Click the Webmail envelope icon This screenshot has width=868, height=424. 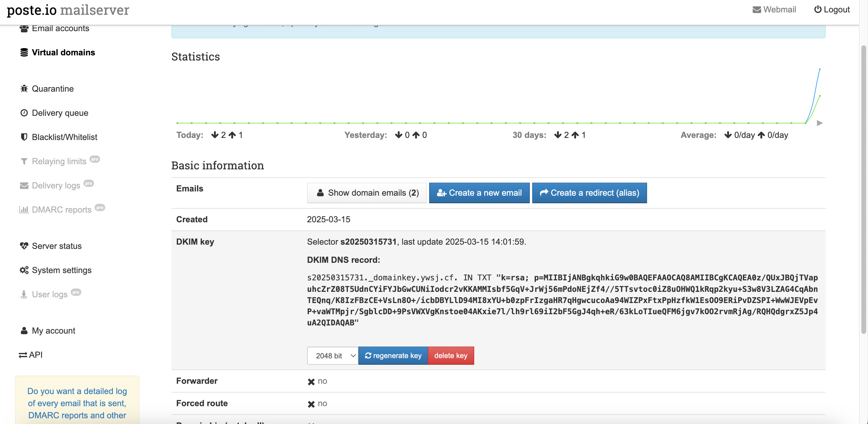pyautogui.click(x=756, y=10)
